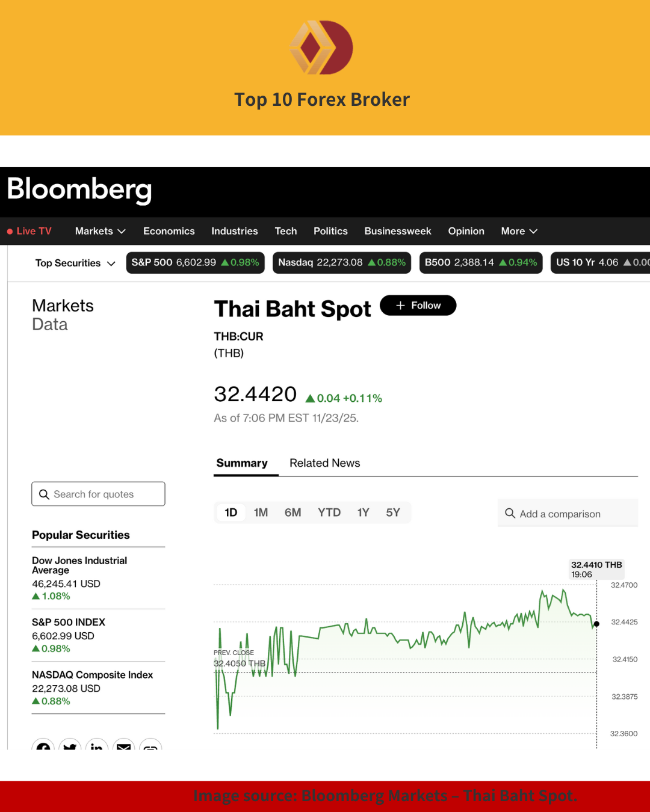This screenshot has width=650, height=812.
Task: Click the Add a comparison input field
Action: [x=567, y=513]
